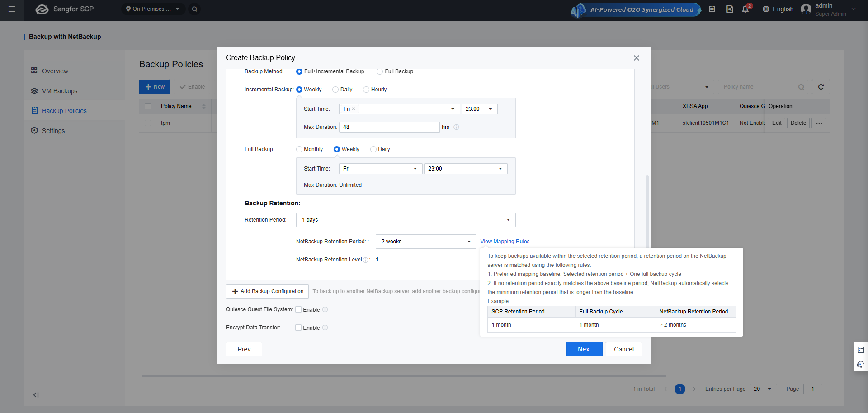Select Weekly incremental backup

pos(299,90)
